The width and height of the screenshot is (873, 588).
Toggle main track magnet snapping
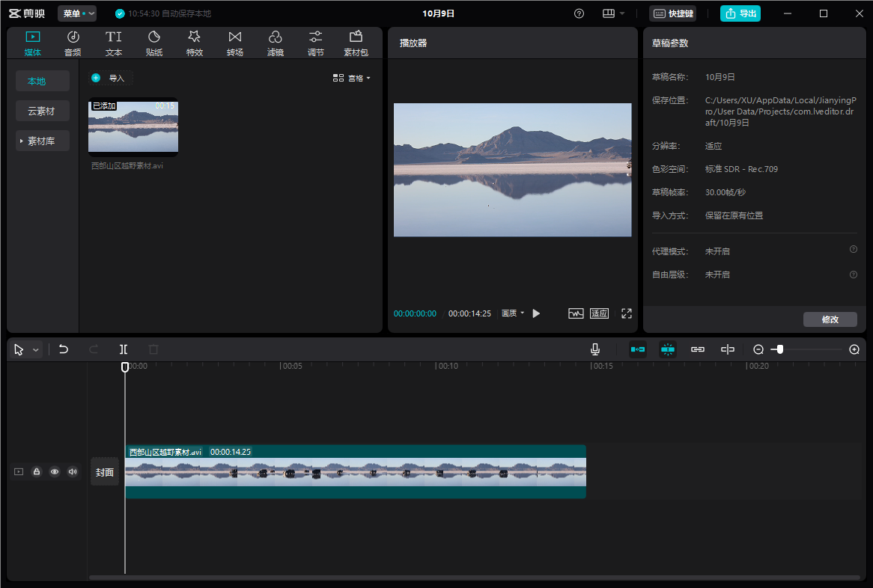[x=638, y=349]
